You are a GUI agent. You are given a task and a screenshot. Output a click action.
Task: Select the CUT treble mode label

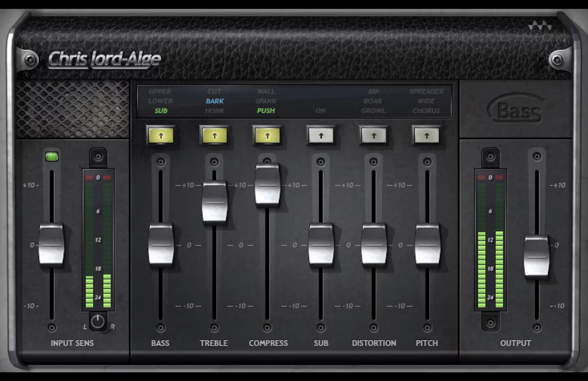coord(215,91)
